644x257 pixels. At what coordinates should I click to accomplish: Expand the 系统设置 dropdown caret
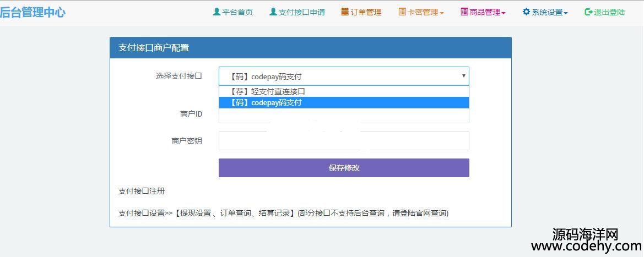[x=566, y=13]
